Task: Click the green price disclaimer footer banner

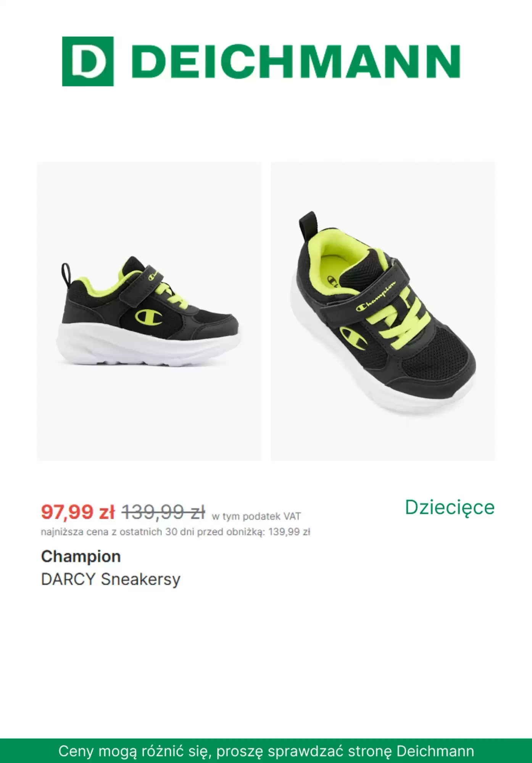Action: point(266,751)
